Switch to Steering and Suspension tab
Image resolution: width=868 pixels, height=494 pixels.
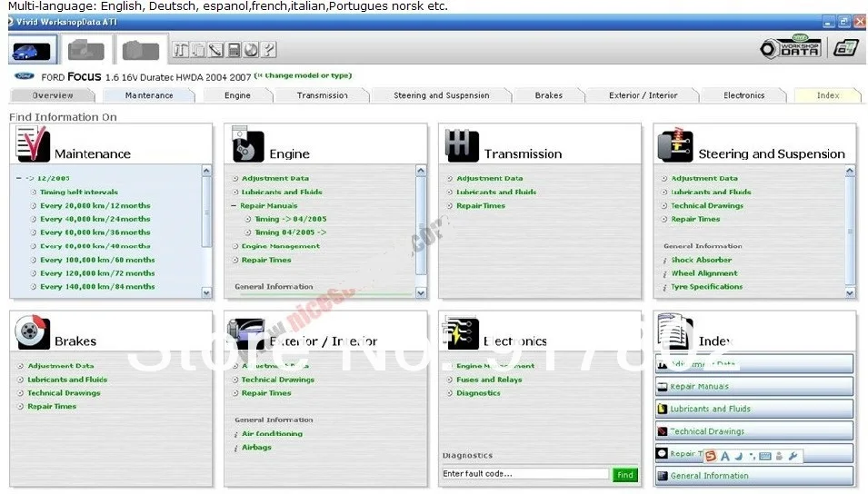pyautogui.click(x=441, y=95)
